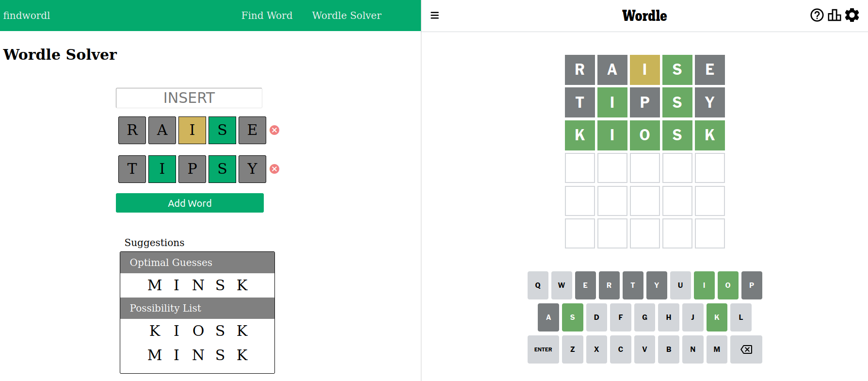Click the gray A key on keyboard
Viewport: 868px width, 381px height.
tap(548, 317)
